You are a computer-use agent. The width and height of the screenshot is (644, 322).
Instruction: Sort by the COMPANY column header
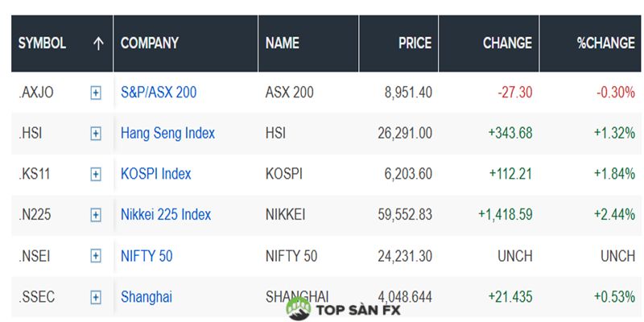[150, 43]
